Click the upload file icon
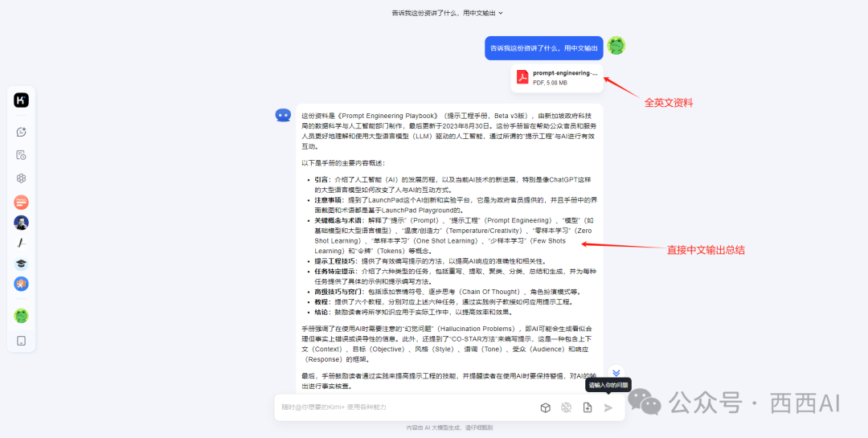Screen dimensions: 868x438 tap(588, 407)
